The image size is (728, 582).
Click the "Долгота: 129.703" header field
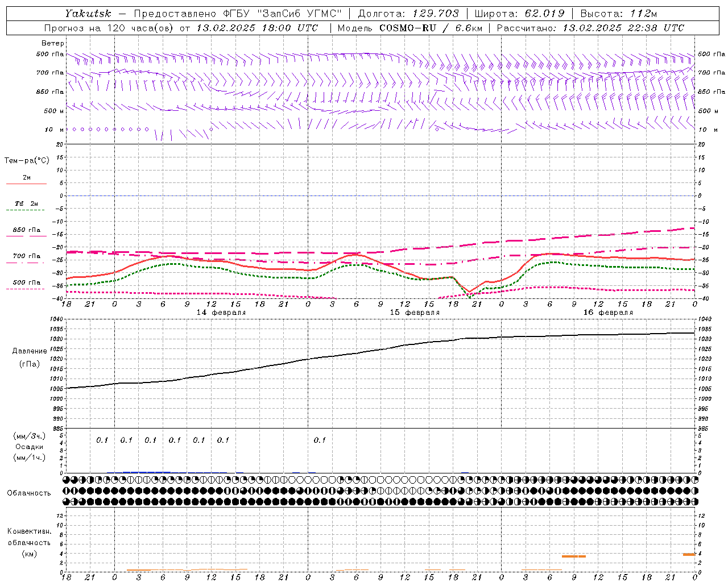point(408,13)
